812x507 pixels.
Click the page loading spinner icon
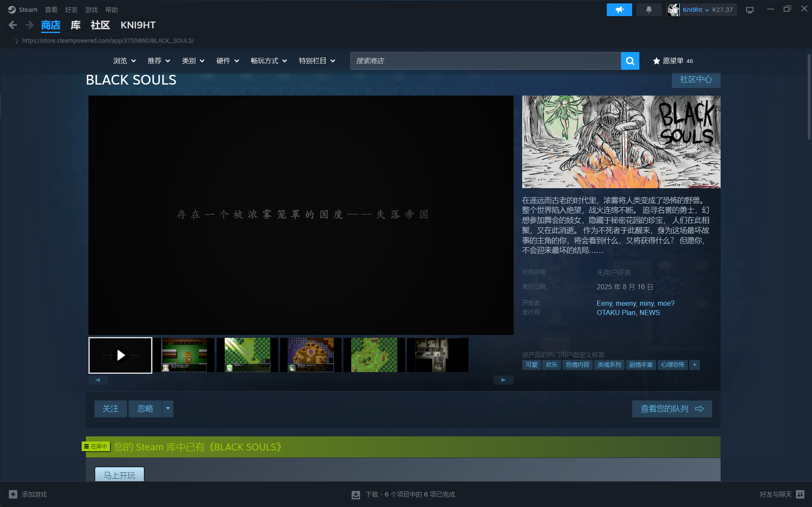point(15,41)
